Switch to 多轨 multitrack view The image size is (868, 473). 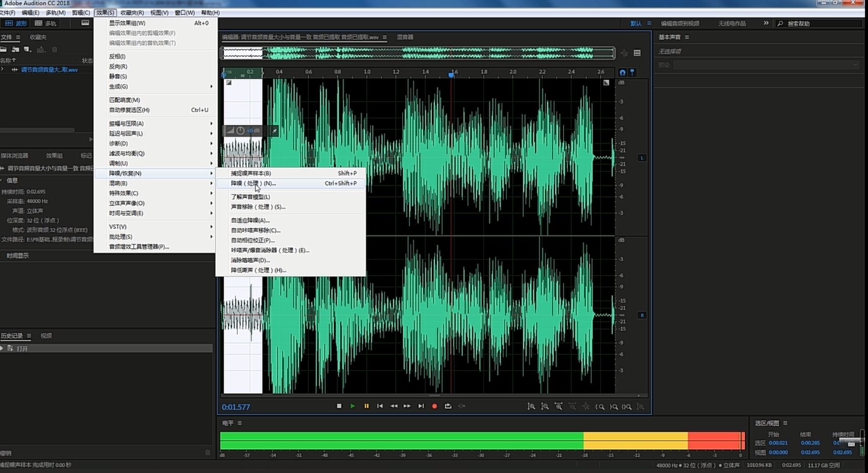click(x=46, y=23)
